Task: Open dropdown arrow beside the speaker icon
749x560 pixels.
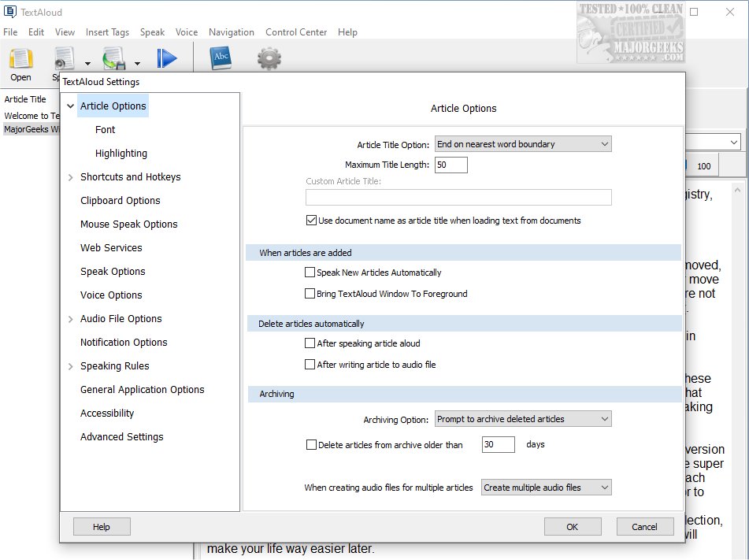Action: click(87, 64)
